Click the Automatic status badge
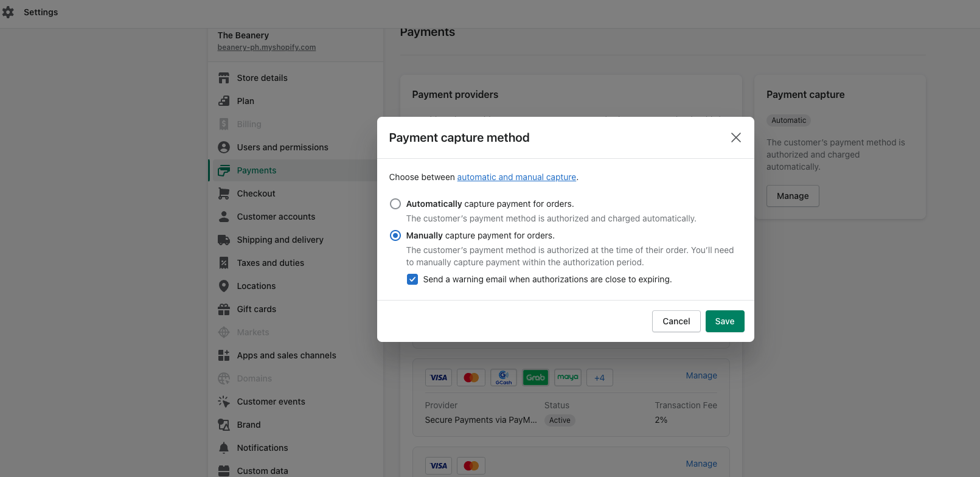Viewport: 980px width, 477px height. point(789,120)
